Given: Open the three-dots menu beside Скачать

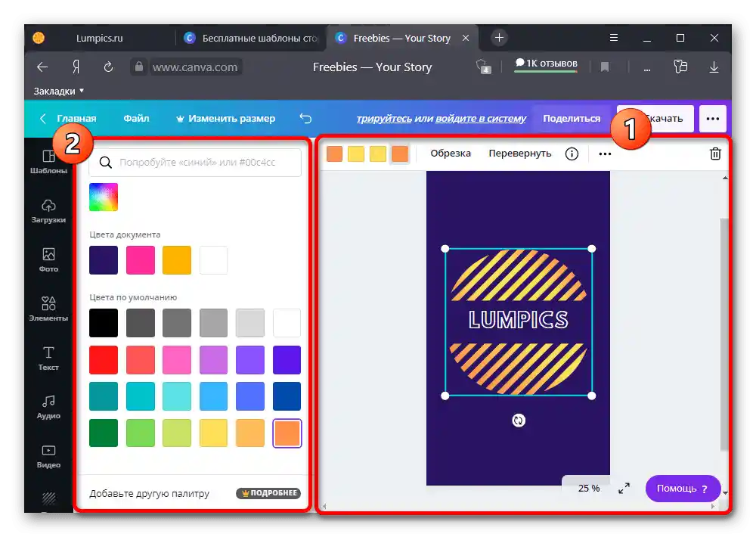Looking at the screenshot, I should click(x=713, y=119).
